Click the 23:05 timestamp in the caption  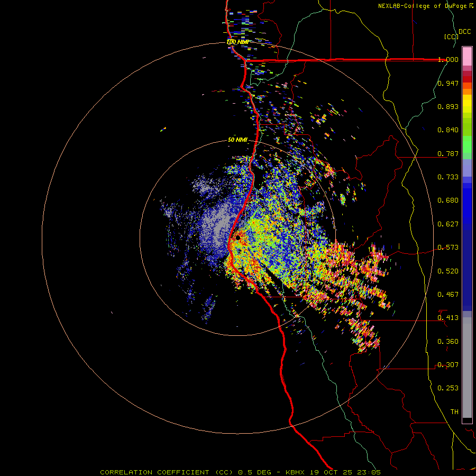point(368,472)
